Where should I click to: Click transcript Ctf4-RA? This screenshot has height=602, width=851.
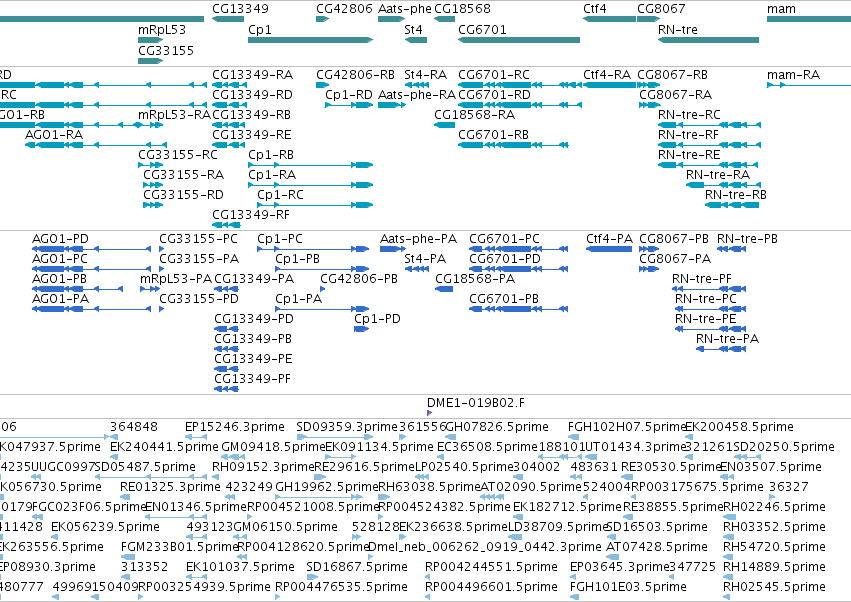coord(607,74)
